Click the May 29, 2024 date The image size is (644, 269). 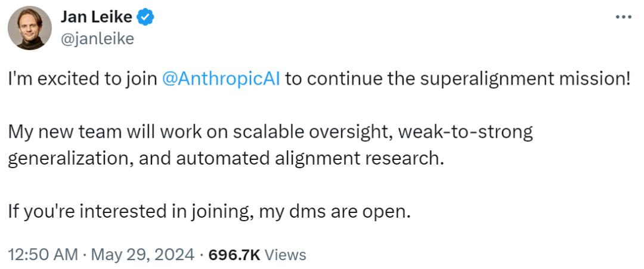point(142,255)
